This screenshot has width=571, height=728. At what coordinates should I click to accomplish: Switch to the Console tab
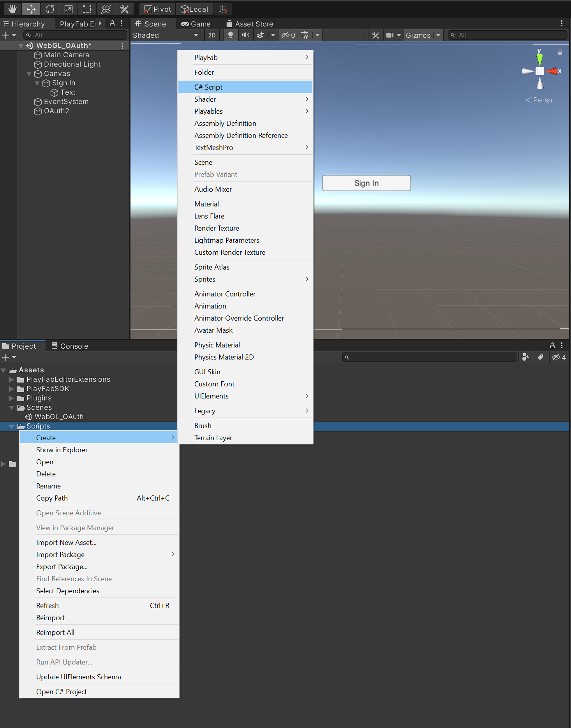70,346
